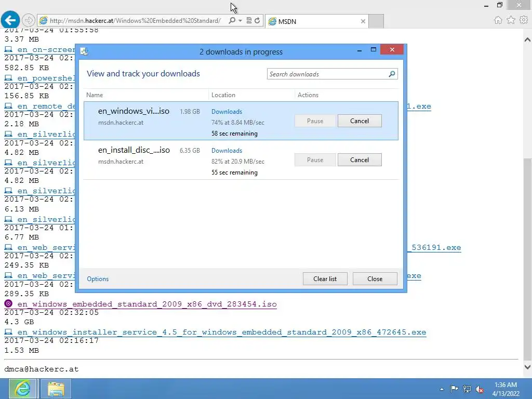Refresh the page with the reload icon
The width and height of the screenshot is (532, 399).
click(x=257, y=21)
